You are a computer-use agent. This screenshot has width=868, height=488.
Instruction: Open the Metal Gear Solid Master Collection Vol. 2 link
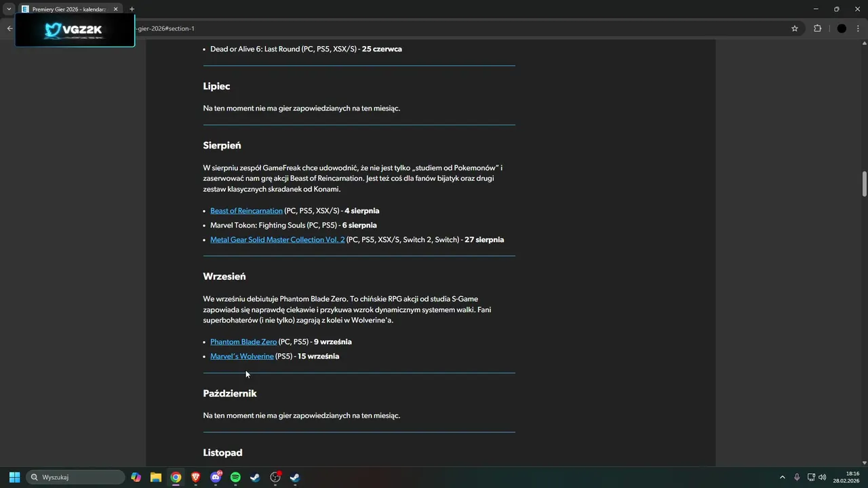[277, 240]
